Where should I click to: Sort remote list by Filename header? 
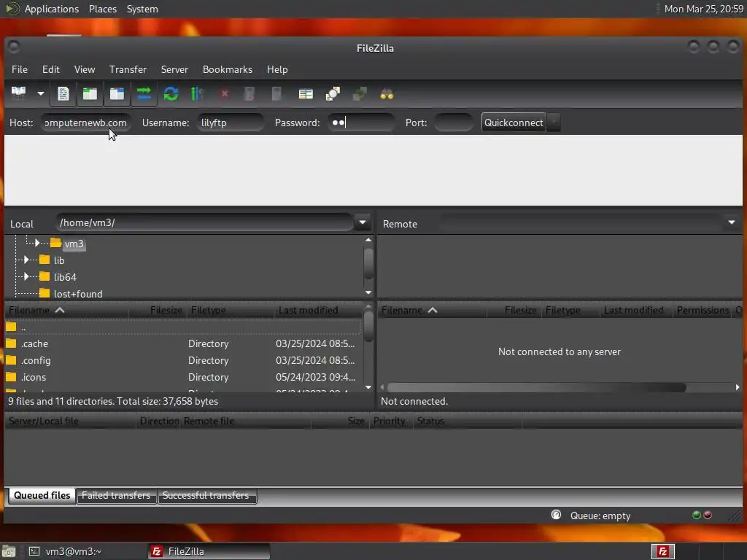coord(433,311)
